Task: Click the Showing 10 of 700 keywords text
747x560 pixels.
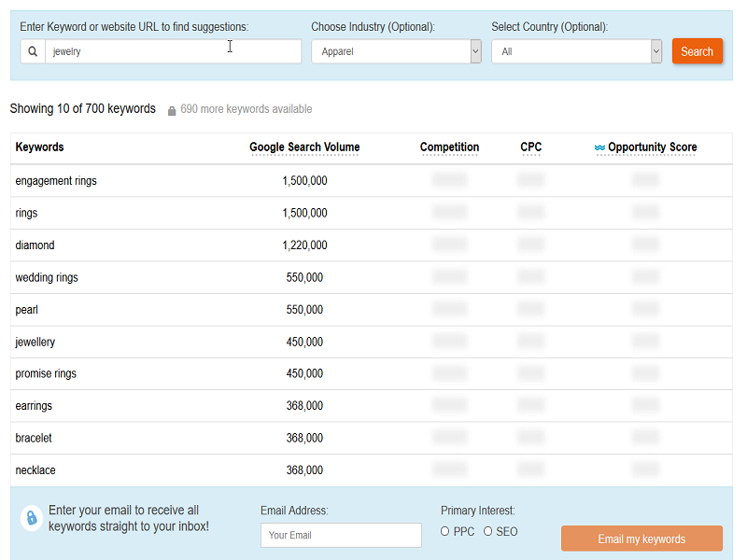Action: point(83,108)
